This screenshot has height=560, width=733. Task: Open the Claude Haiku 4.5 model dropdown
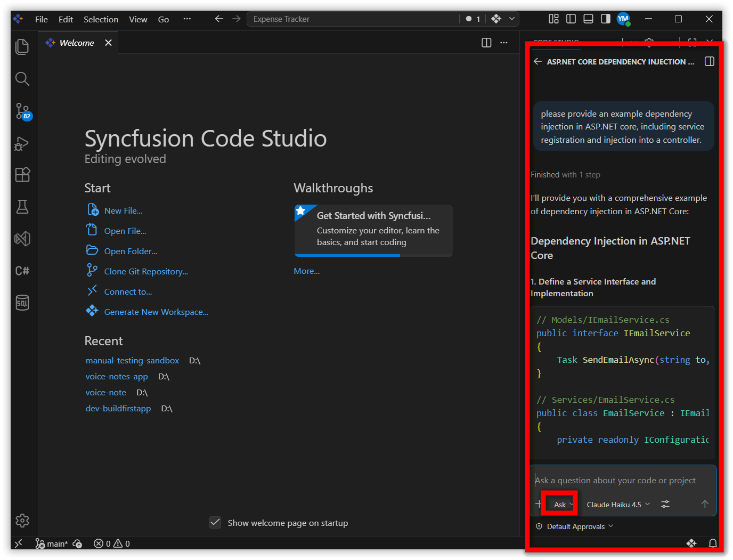click(618, 505)
